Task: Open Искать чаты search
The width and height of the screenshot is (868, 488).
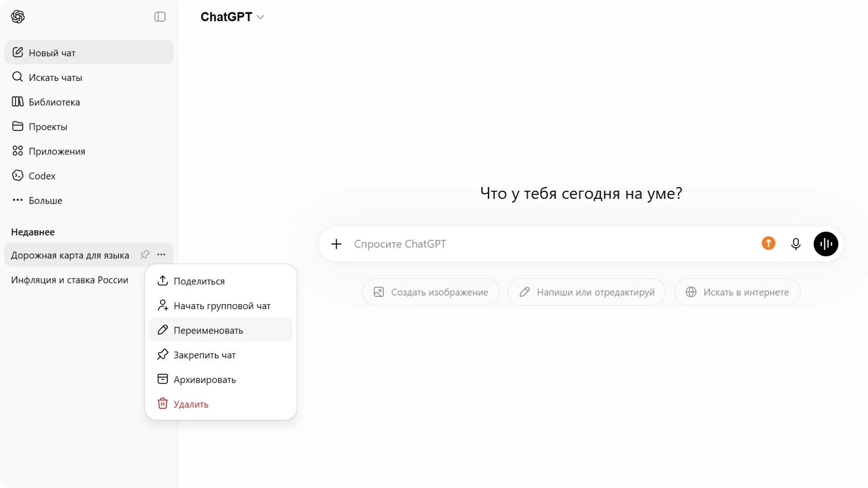Action: pyautogui.click(x=89, y=77)
